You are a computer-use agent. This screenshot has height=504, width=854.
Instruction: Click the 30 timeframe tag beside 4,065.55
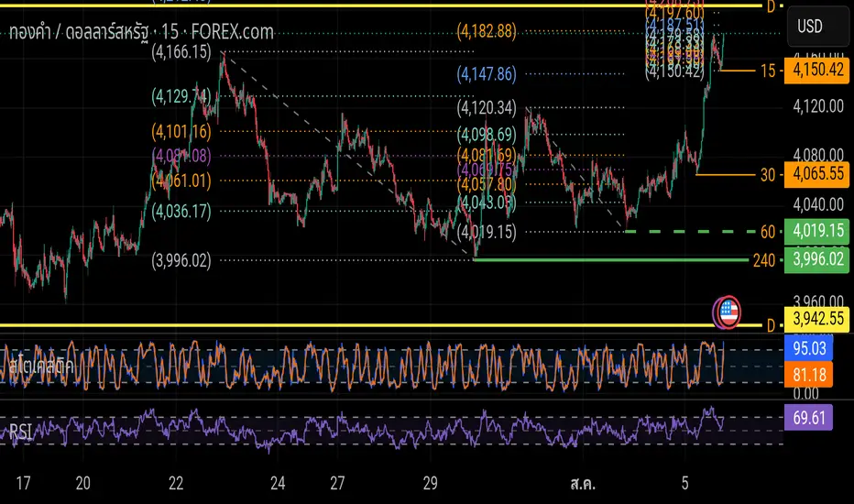tap(767, 175)
